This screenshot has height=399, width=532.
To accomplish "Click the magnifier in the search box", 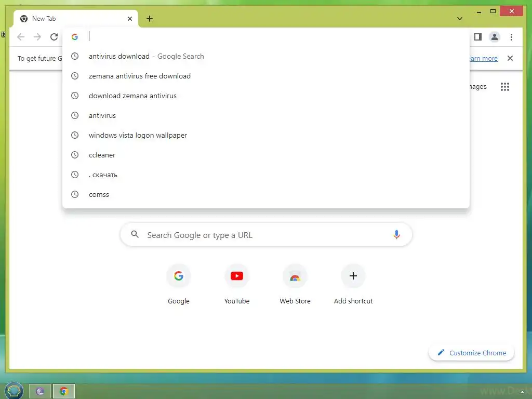I will [135, 234].
